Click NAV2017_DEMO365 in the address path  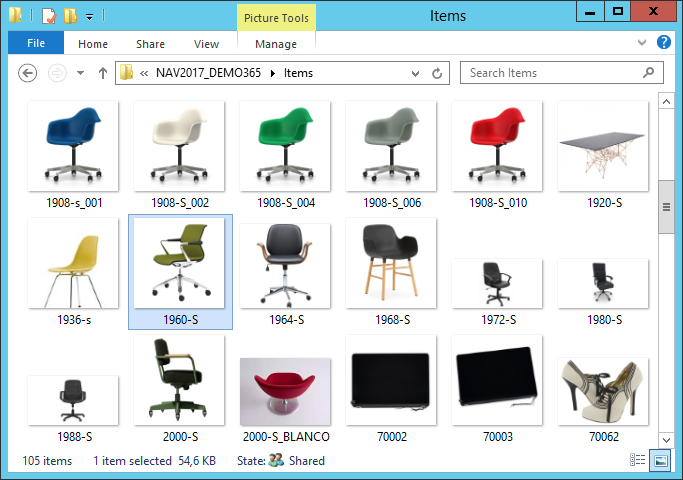(x=208, y=73)
